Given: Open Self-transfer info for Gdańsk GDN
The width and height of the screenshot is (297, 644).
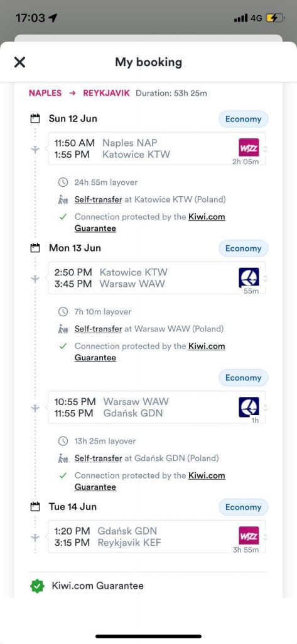Looking at the screenshot, I should [x=98, y=458].
